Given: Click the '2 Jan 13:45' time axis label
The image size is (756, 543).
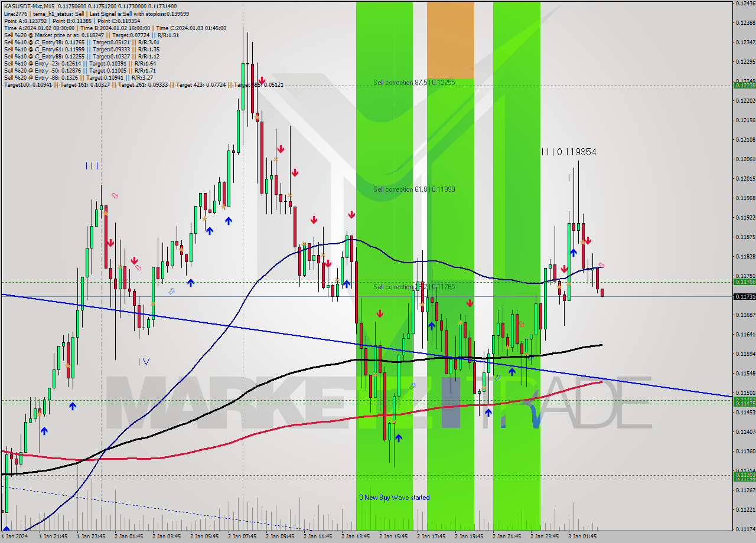Looking at the screenshot, I should tap(356, 537).
